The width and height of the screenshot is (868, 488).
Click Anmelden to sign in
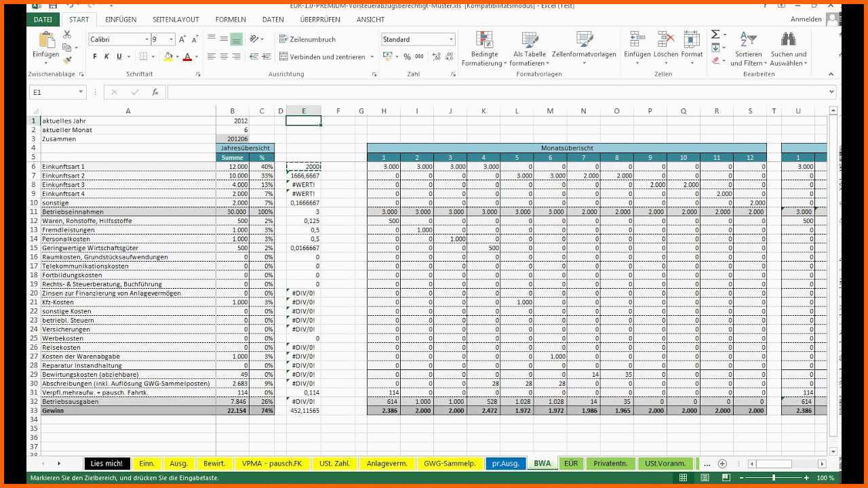tap(806, 20)
